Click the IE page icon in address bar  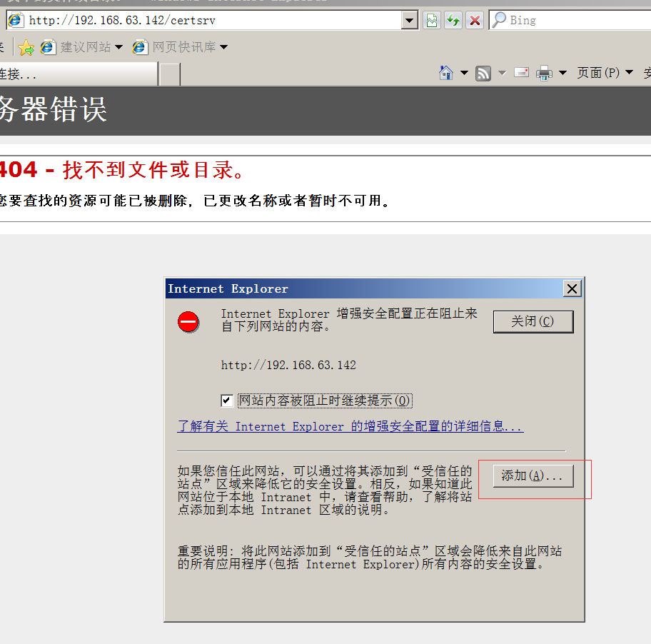click(16, 20)
